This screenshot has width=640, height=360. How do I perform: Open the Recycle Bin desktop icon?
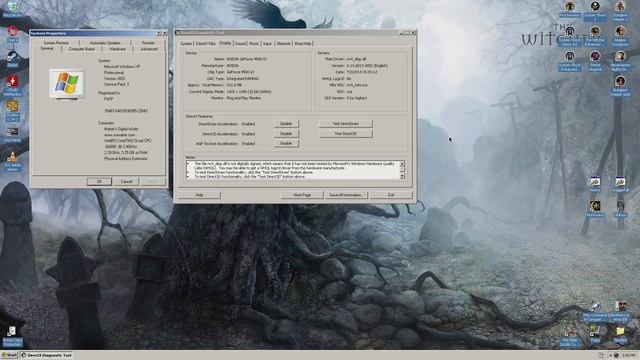pyautogui.click(x=12, y=9)
